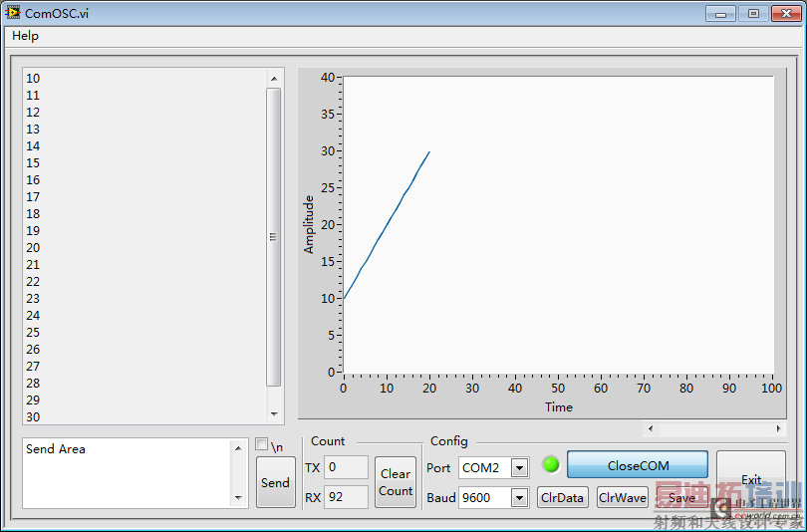Click the receive list vertical scrollbar thumb
807x532 pixels.
tap(274, 237)
